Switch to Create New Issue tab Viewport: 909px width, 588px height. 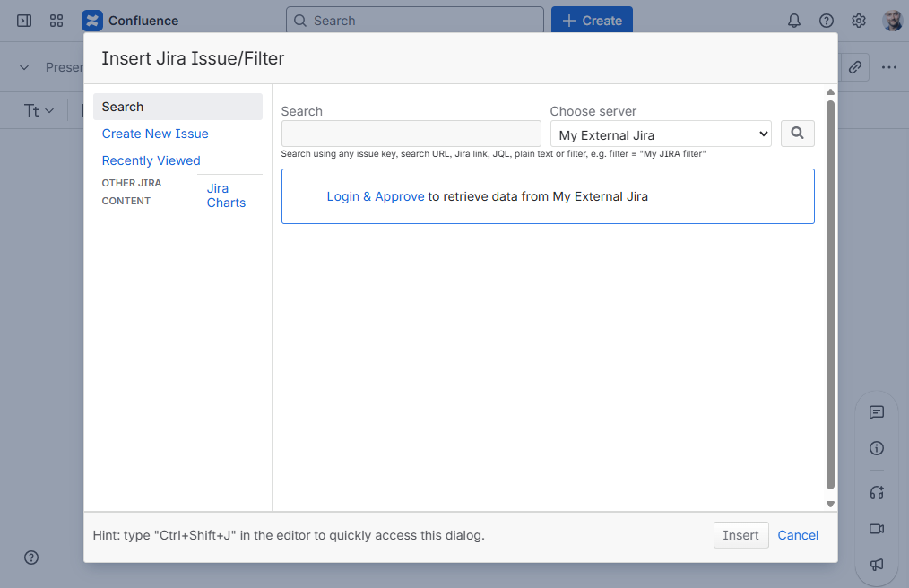155,134
